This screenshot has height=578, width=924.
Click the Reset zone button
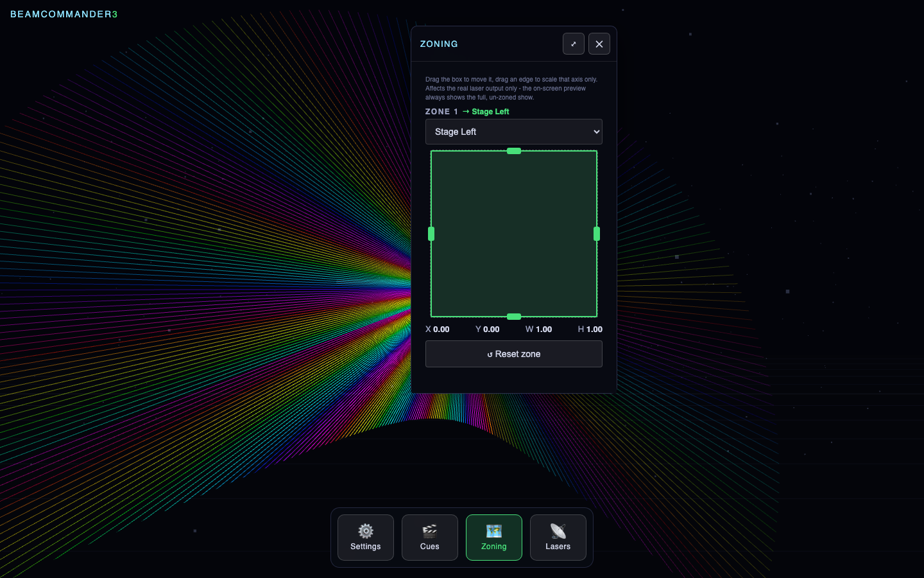514,354
